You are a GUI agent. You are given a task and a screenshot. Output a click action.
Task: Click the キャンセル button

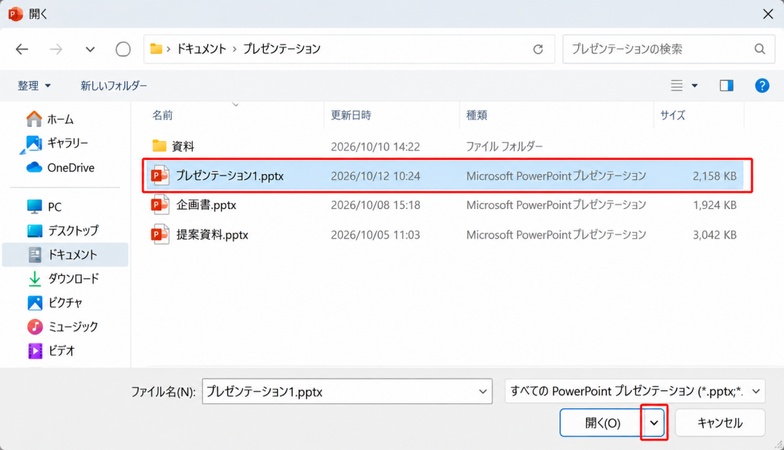coord(720,423)
